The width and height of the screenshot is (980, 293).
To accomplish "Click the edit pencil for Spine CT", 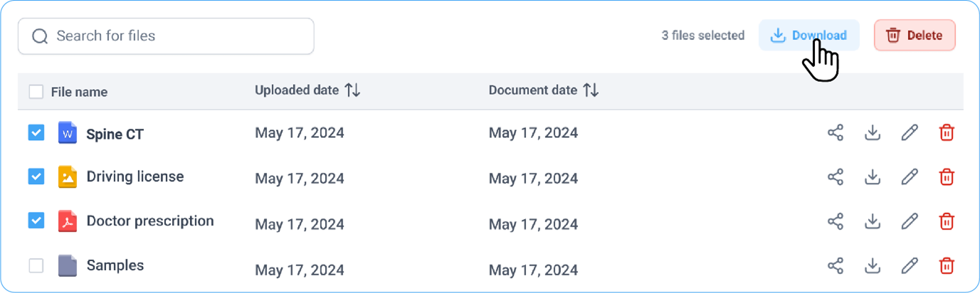I will (909, 133).
